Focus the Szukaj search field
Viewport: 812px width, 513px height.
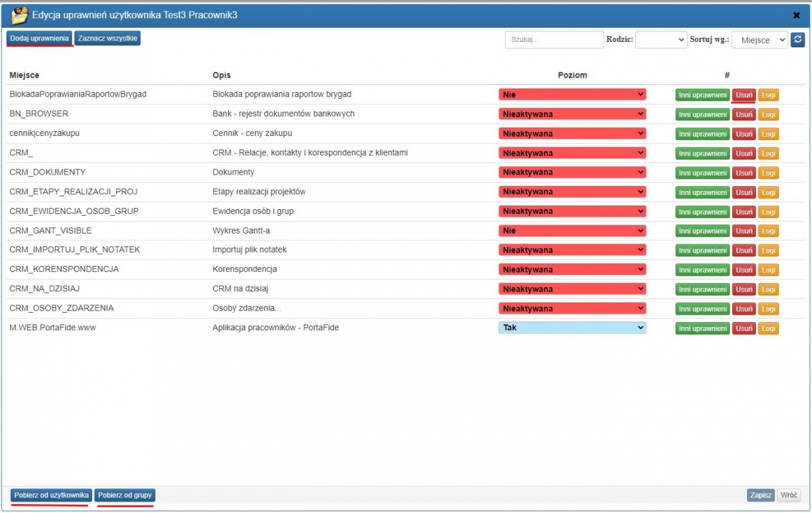click(554, 40)
